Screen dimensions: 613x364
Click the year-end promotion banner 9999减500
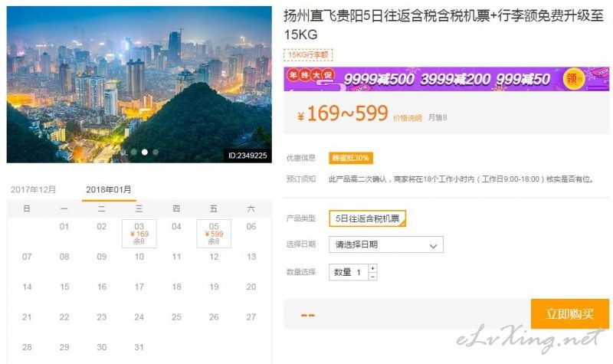pos(447,79)
